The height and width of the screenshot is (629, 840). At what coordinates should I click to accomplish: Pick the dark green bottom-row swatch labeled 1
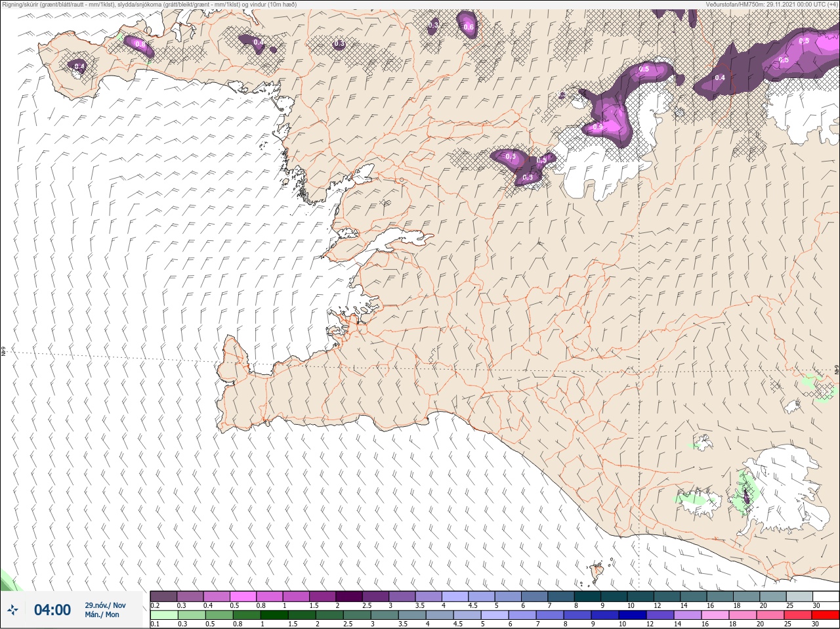274,615
